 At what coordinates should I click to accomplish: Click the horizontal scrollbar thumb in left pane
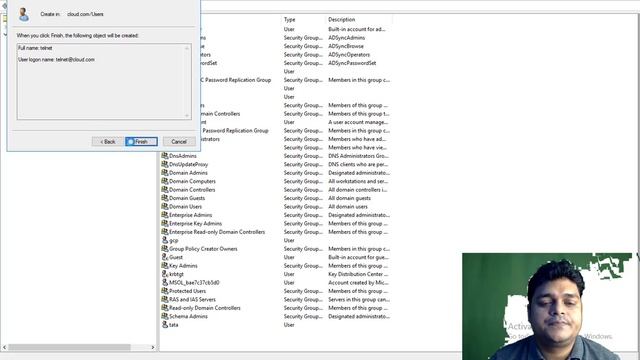[69, 347]
